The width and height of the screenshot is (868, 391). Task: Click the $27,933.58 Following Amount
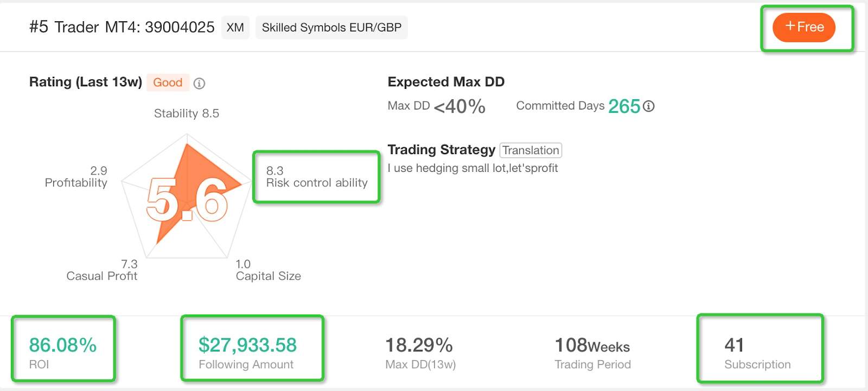click(247, 345)
